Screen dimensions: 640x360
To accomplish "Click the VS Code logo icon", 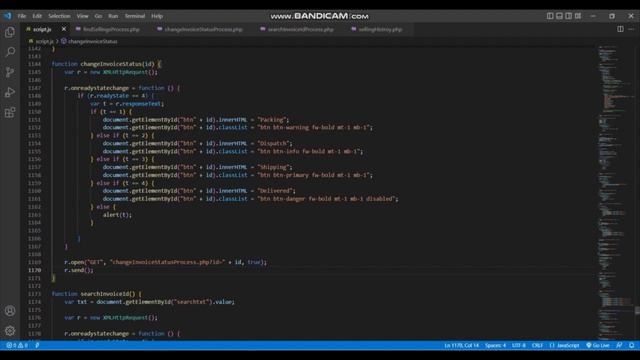I will [x=8, y=16].
